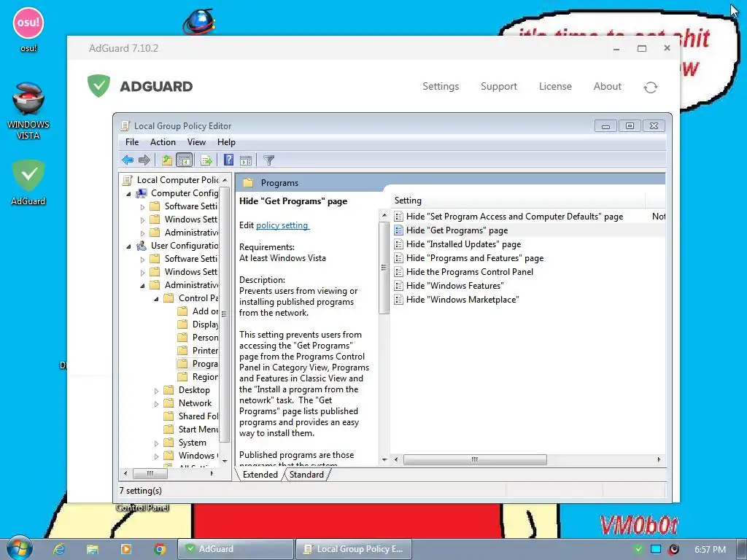The width and height of the screenshot is (747, 560).
Task: Open the Action menu
Action: coord(163,142)
